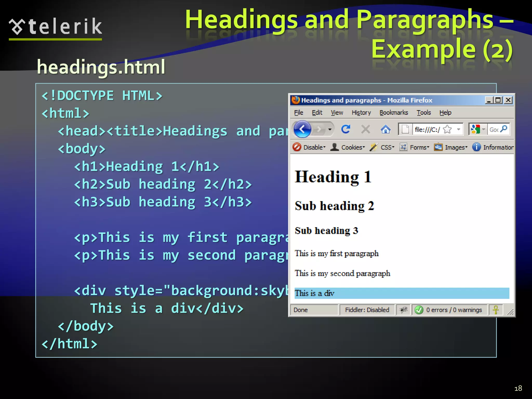Open the Images dropdown in developer toolbar
532x399 pixels.
click(456, 147)
